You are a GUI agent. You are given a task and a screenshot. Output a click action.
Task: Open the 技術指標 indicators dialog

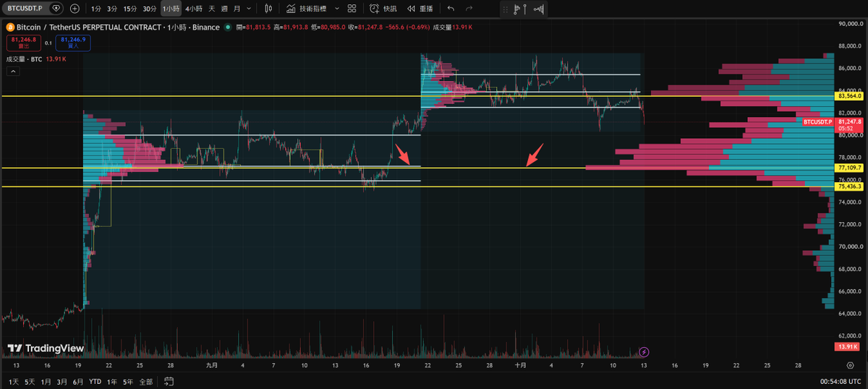(307, 9)
